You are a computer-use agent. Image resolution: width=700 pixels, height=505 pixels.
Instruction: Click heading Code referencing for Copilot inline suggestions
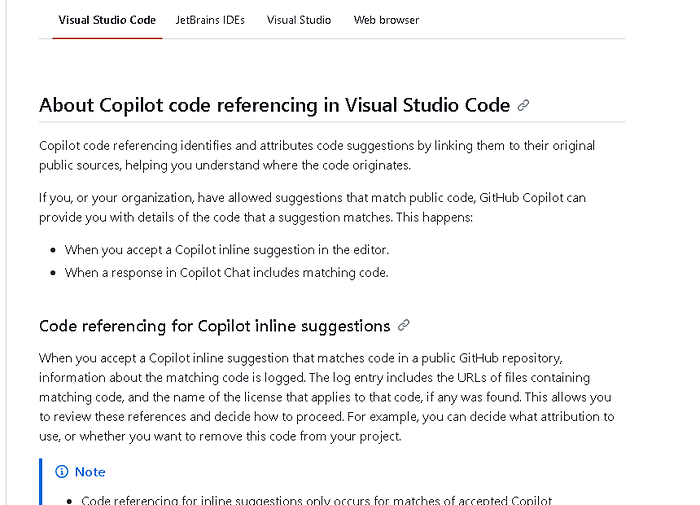214,326
